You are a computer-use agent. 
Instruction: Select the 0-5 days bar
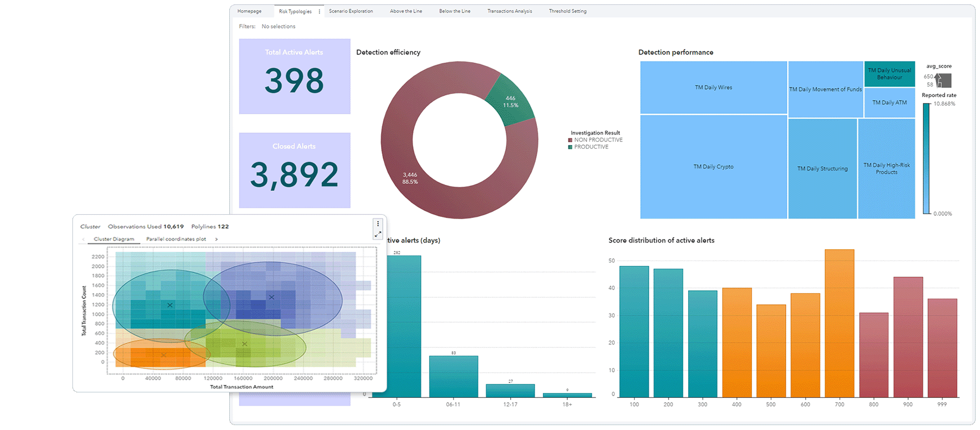click(404, 326)
